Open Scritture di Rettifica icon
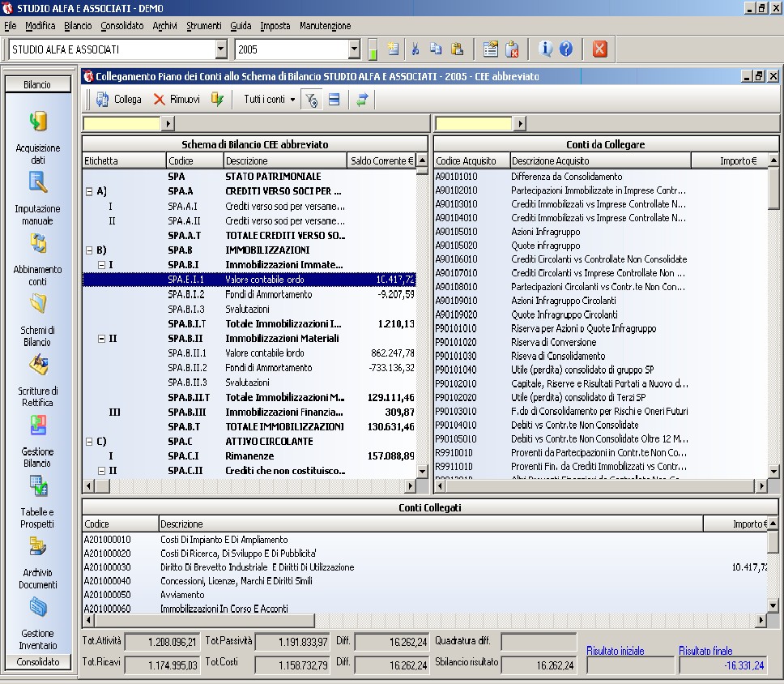The height and width of the screenshot is (684, 784). coord(37,366)
